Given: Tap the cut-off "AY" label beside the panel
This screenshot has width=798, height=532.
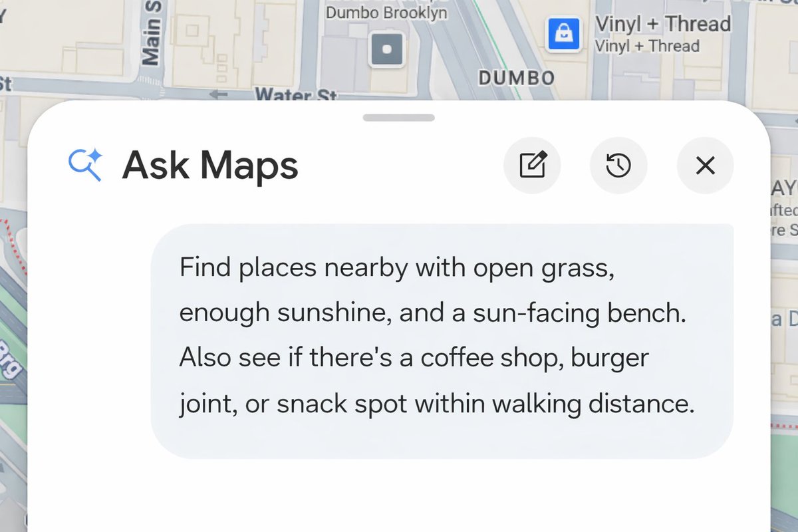Looking at the screenshot, I should 785,190.
